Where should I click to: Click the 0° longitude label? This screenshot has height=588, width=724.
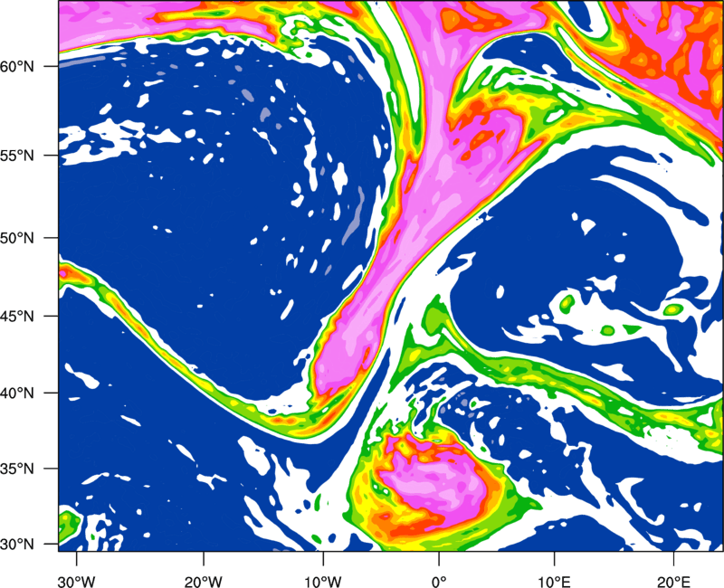pos(439,582)
